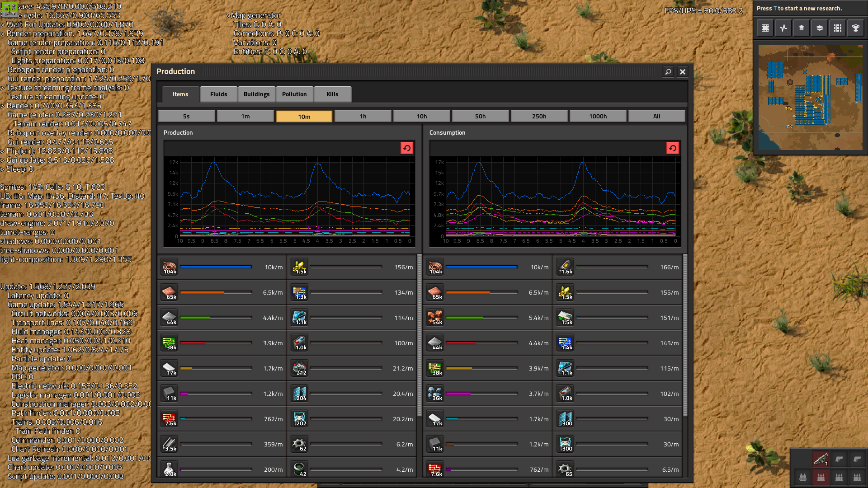Switch to the Pollution tab
868x488 pixels.
pos(294,94)
